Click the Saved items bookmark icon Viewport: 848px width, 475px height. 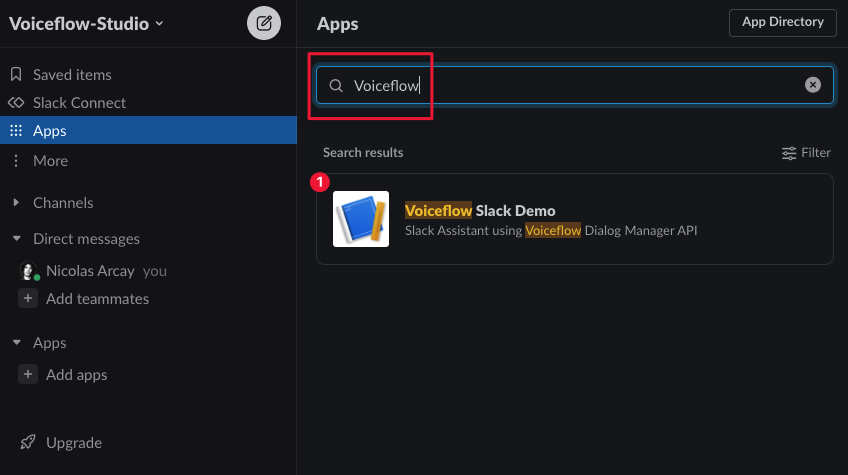coord(16,75)
